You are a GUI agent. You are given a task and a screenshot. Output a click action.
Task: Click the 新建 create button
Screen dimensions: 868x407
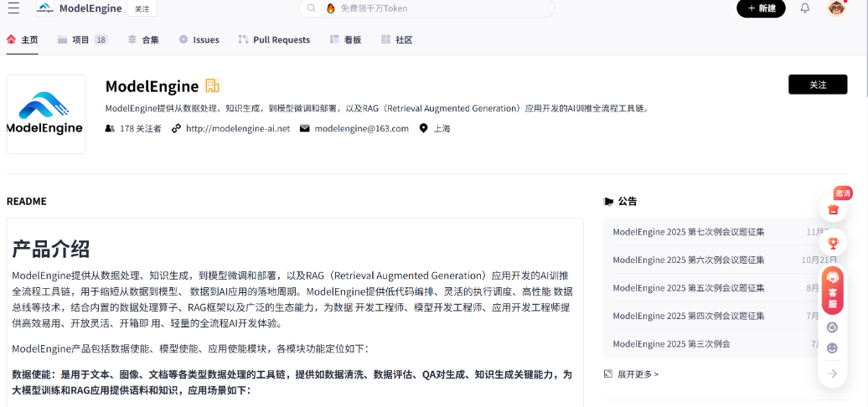[761, 8]
